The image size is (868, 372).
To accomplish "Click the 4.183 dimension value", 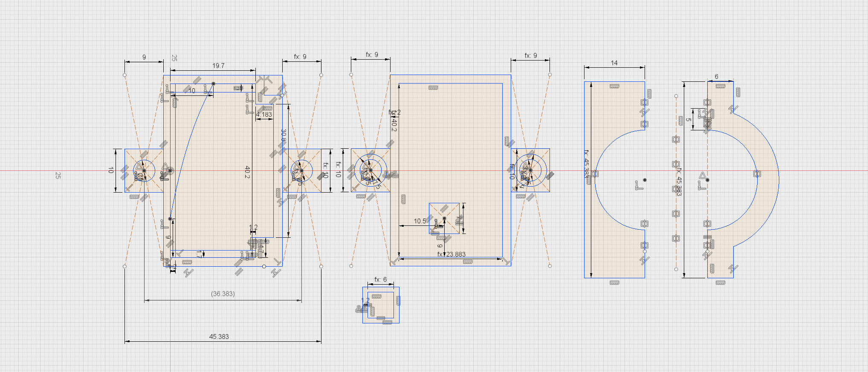I will 264,115.
